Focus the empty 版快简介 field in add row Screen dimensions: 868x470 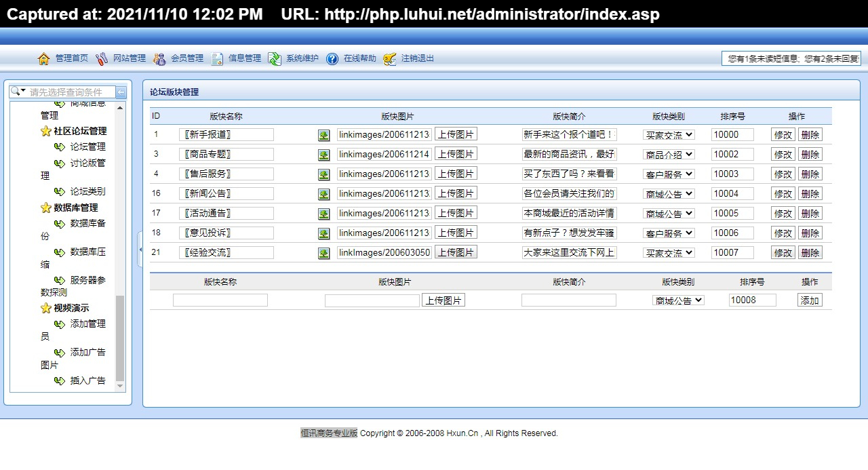[x=569, y=300]
